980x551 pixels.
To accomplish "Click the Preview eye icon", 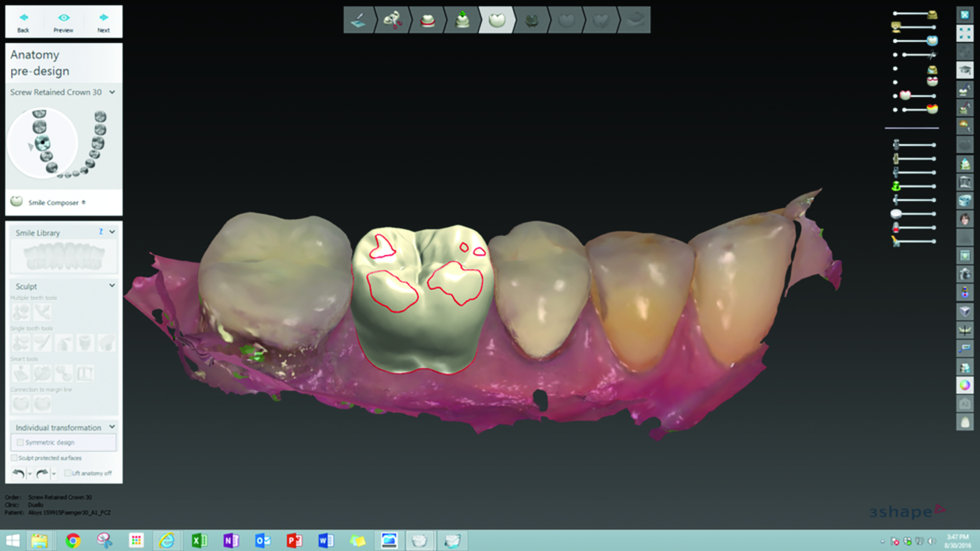I will tap(64, 22).
